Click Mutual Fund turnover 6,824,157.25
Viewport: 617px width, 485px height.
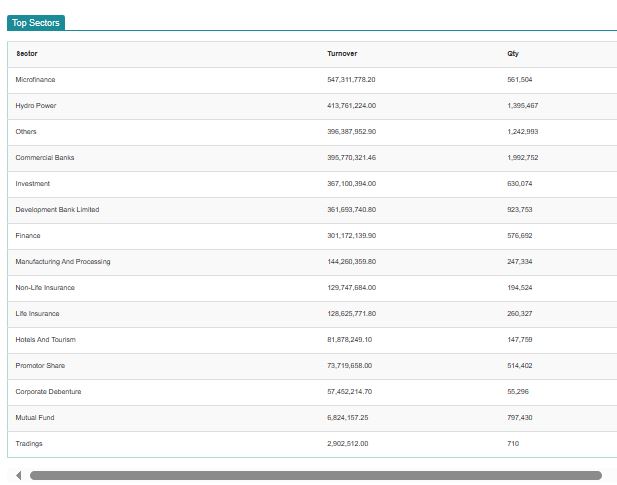pos(348,417)
